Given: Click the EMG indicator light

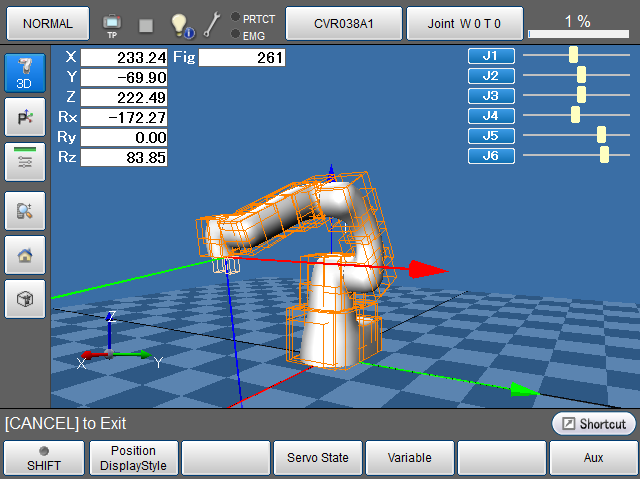Looking at the screenshot, I should 235,34.
